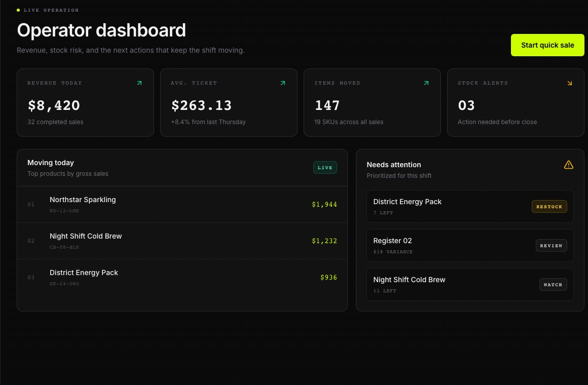Click the NS-12-LME SKU code

64,211
